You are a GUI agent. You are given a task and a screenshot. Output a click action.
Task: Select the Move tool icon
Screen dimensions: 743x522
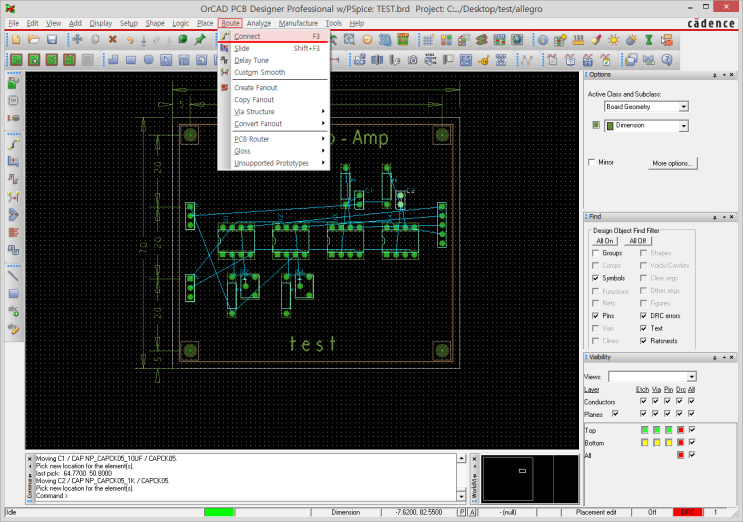click(x=77, y=39)
